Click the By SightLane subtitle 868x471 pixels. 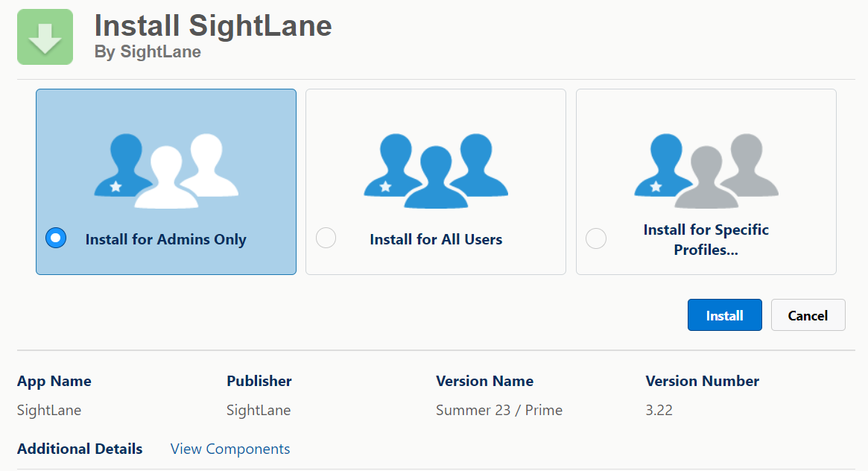coord(148,51)
